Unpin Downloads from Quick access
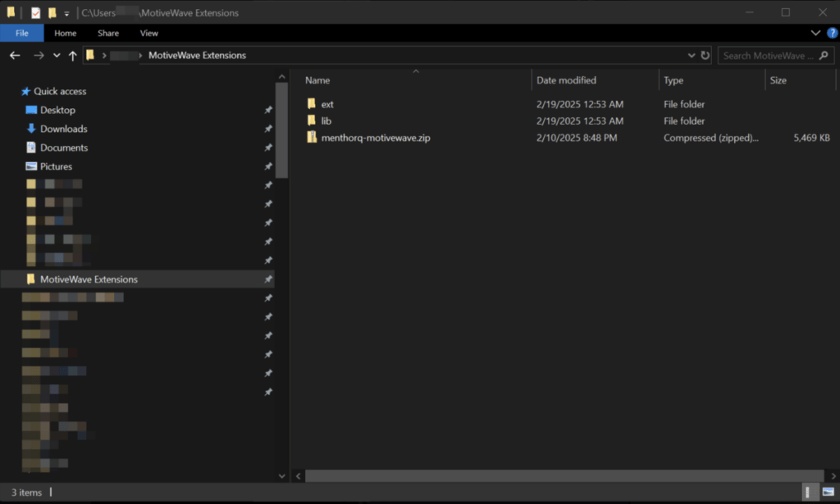The height and width of the screenshot is (504, 840). coord(268,129)
